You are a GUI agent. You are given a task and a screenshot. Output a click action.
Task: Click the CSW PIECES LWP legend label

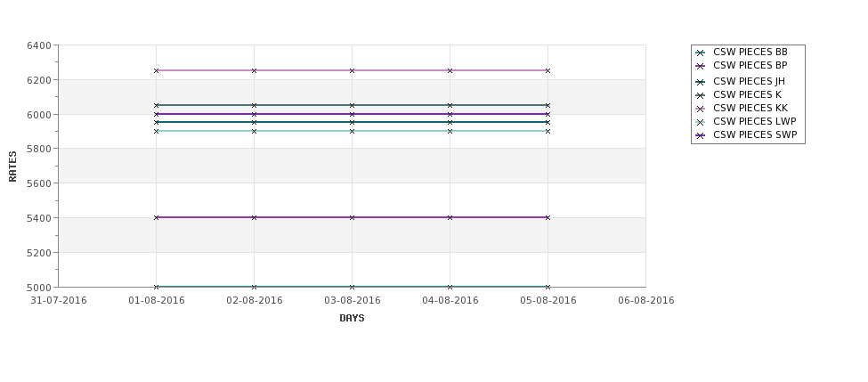[x=755, y=121]
